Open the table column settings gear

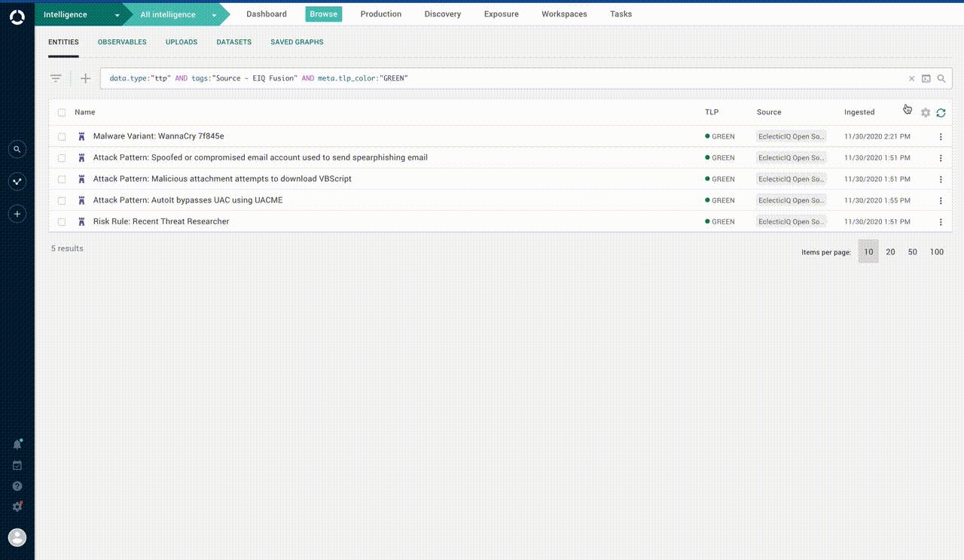(926, 112)
